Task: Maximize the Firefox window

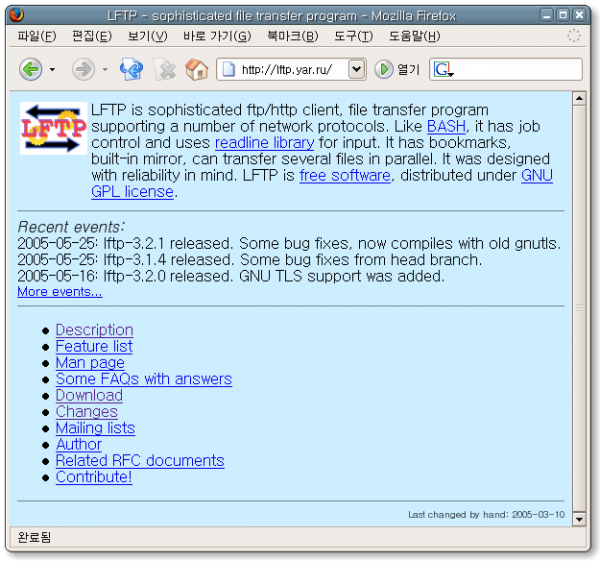Action: [563, 16]
